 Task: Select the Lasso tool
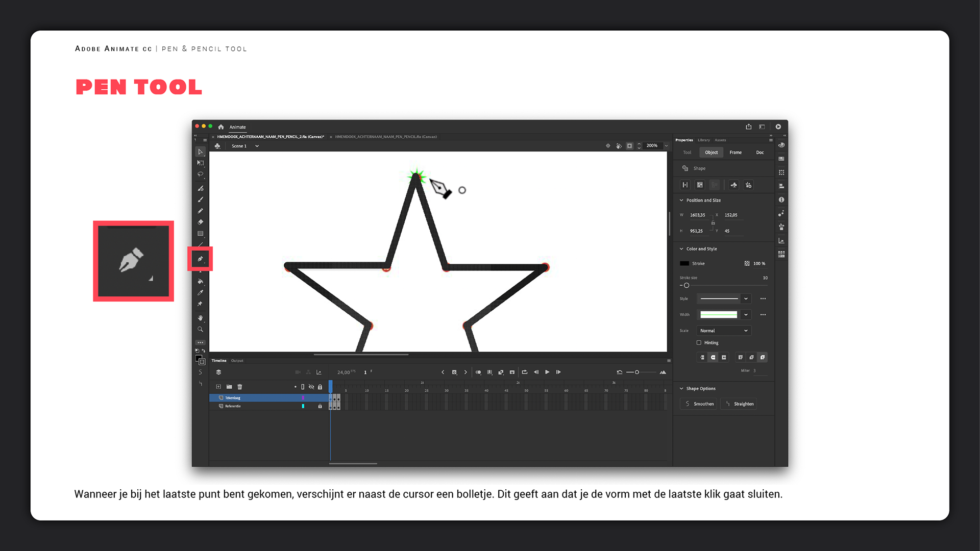200,174
